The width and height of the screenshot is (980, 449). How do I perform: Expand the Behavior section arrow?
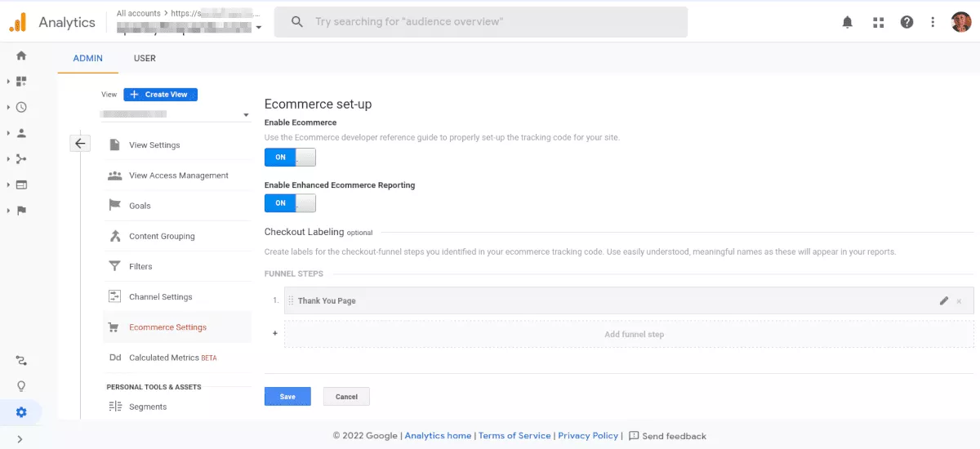8,184
